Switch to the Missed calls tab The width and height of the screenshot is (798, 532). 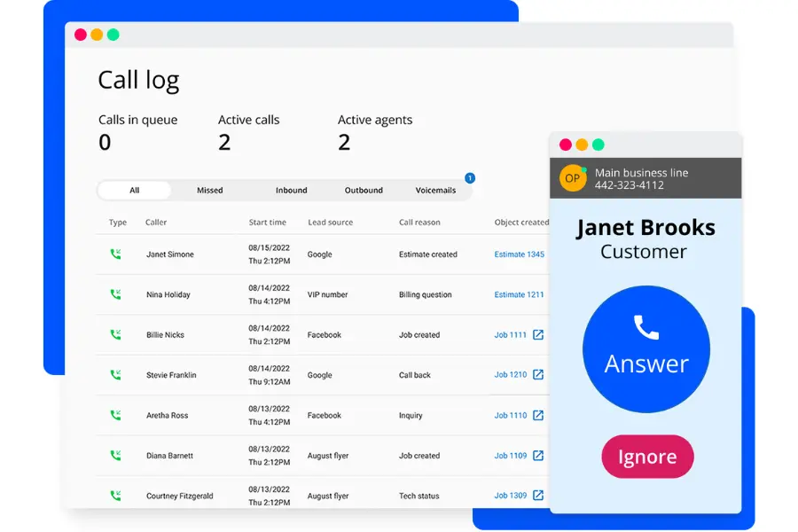[209, 191]
